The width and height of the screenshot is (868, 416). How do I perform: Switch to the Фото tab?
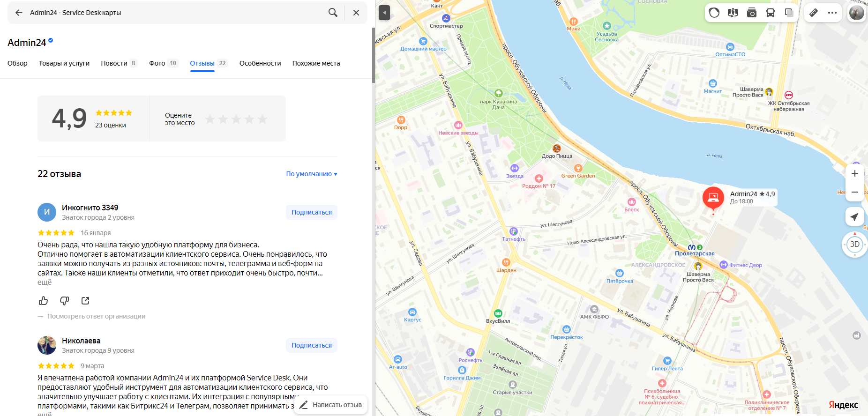point(164,63)
